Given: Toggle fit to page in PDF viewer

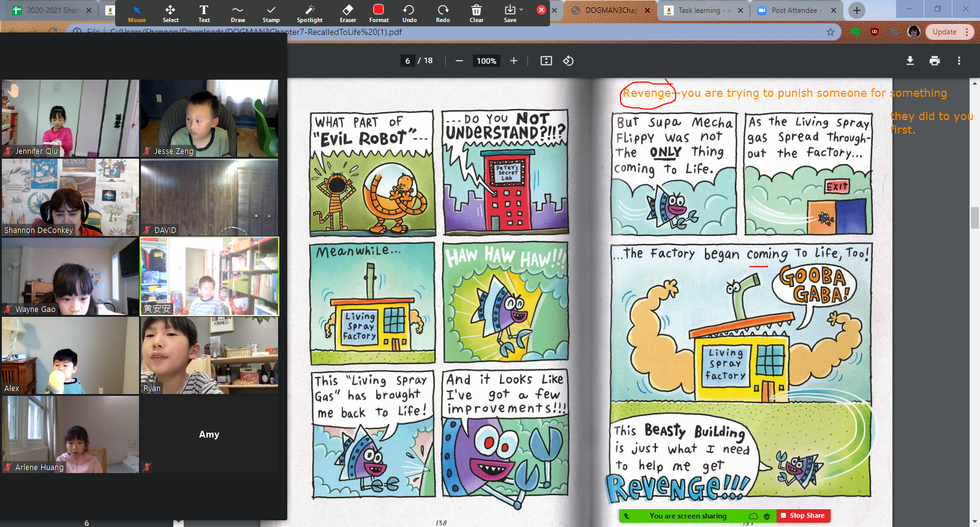Looking at the screenshot, I should click(x=546, y=61).
